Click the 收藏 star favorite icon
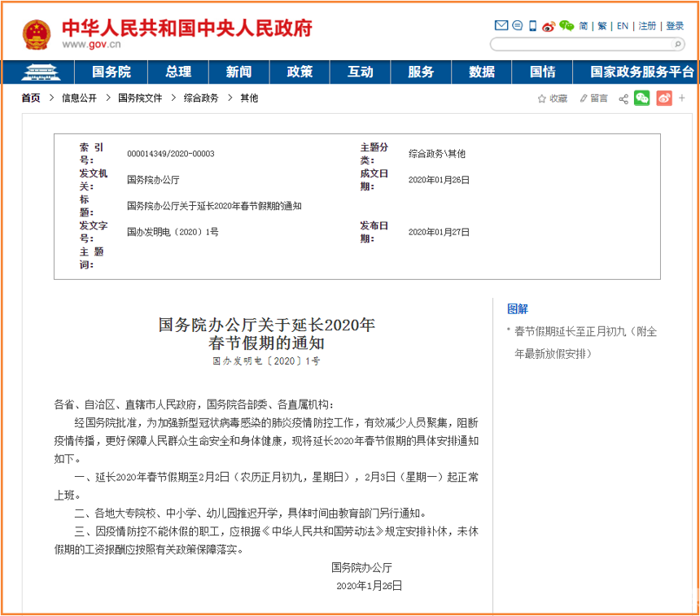 click(542, 98)
